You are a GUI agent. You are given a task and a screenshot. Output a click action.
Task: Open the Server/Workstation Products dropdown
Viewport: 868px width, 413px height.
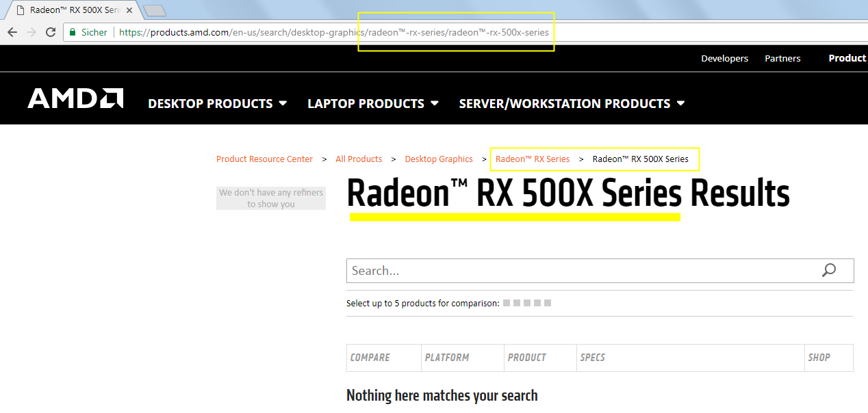tap(571, 103)
